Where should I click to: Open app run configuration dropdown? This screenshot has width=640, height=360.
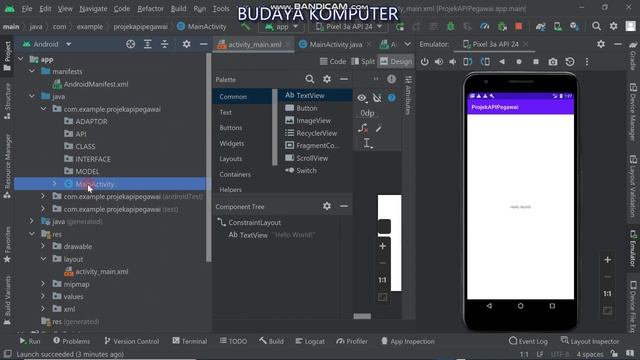point(282,27)
